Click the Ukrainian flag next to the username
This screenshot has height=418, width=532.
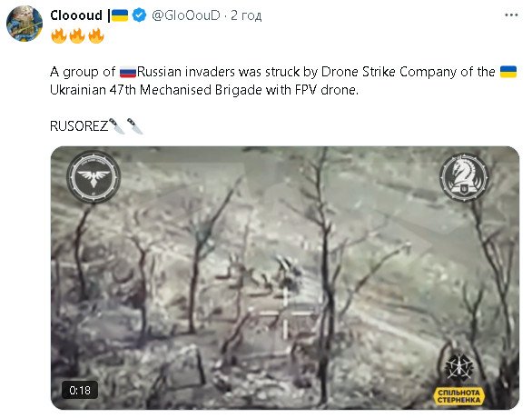coord(120,15)
